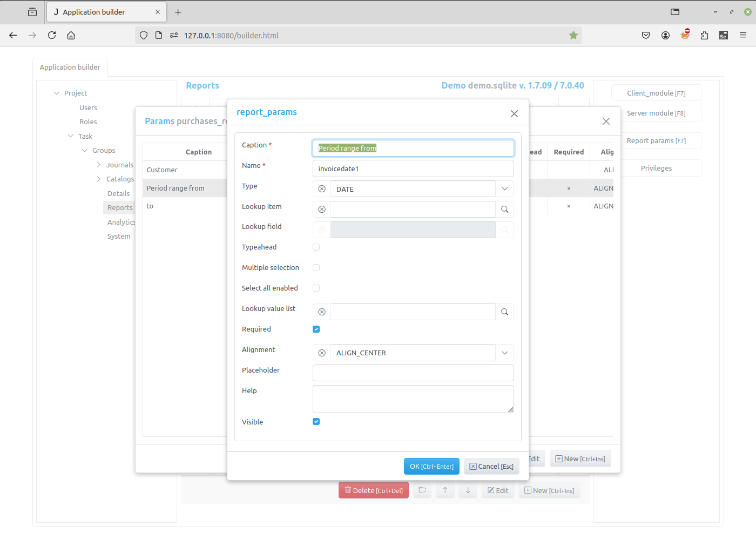
Task: Enable the Typeahead checkbox
Action: coord(316,247)
